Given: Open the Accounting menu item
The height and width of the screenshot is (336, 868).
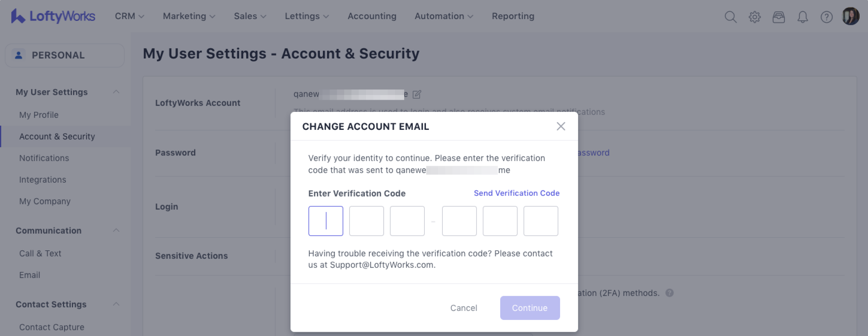Looking at the screenshot, I should tap(372, 16).
